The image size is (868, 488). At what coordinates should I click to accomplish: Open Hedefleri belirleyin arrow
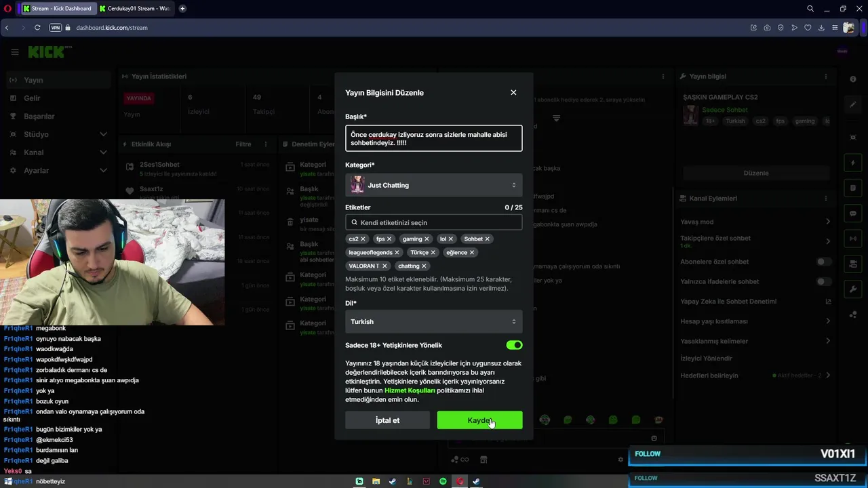tap(828, 375)
